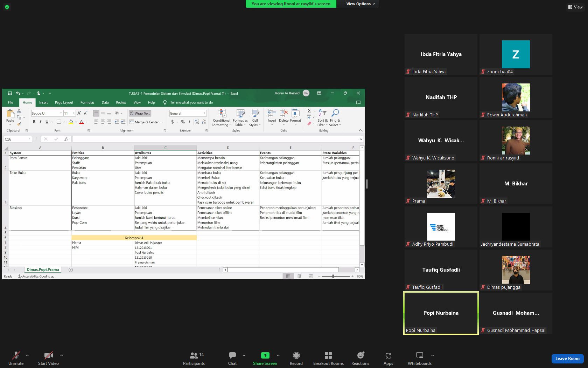Click the Cut scissors icon
Image resolution: width=588 pixels, height=368 pixels.
pos(19,111)
